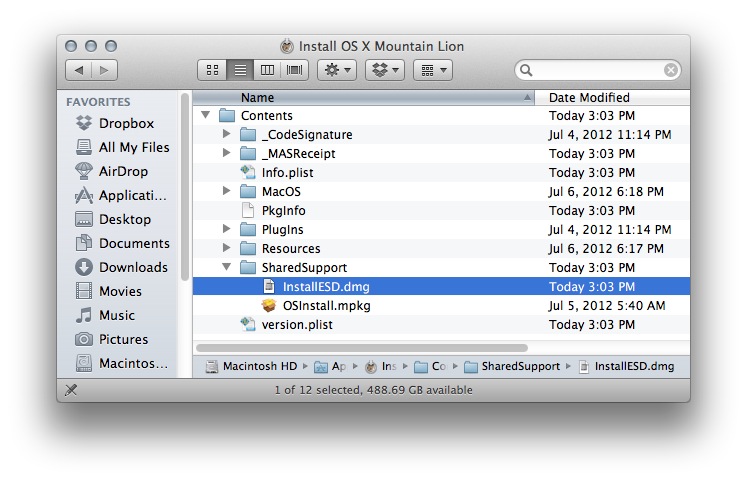Collapse the Contents folder
The image size is (747, 481).
(x=205, y=115)
